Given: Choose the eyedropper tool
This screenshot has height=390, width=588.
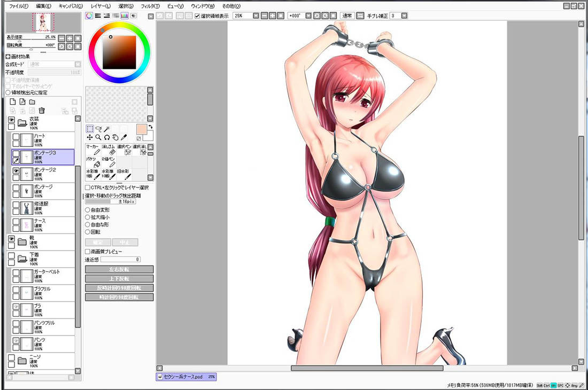Looking at the screenshot, I should coord(123,137).
